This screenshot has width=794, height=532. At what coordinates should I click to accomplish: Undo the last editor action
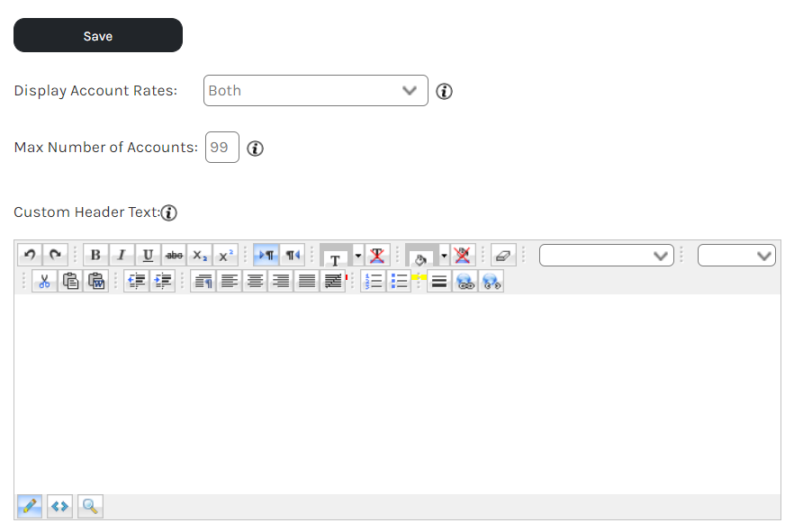tap(30, 255)
